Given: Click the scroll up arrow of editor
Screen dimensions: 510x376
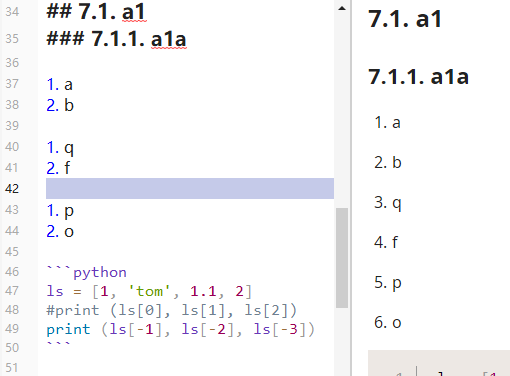Looking at the screenshot, I should [342, 9].
